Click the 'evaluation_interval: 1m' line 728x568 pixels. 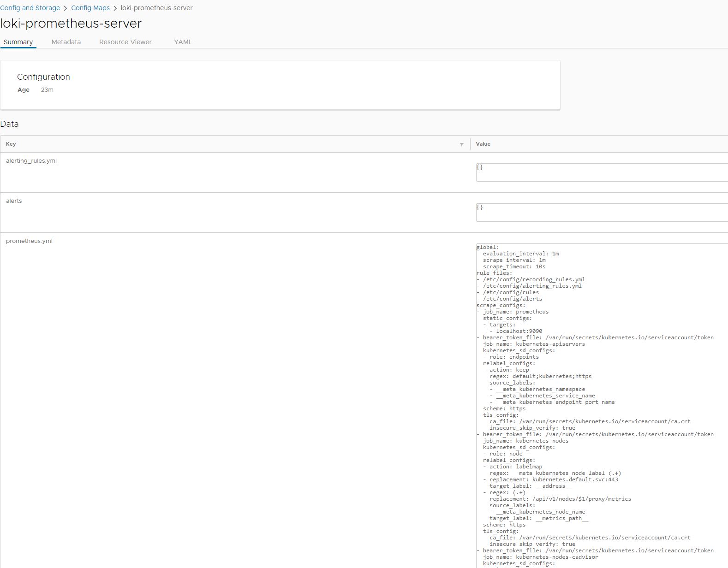[x=521, y=254]
